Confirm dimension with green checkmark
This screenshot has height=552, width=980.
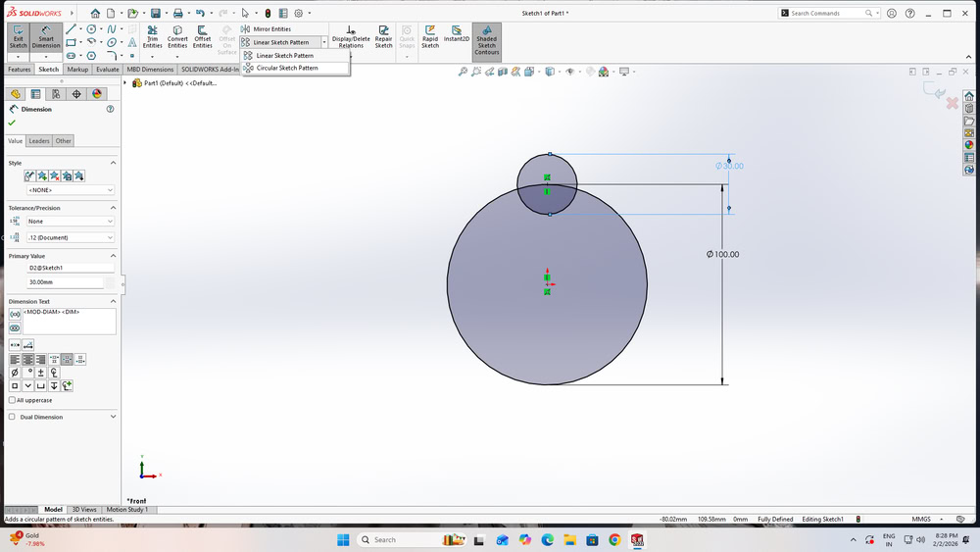[12, 123]
